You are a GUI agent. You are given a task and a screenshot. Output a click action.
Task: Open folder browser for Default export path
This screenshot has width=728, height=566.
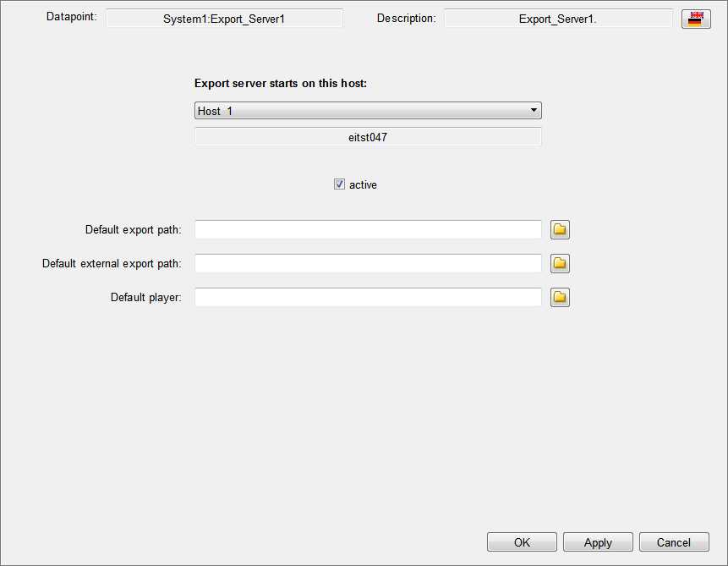(x=560, y=229)
